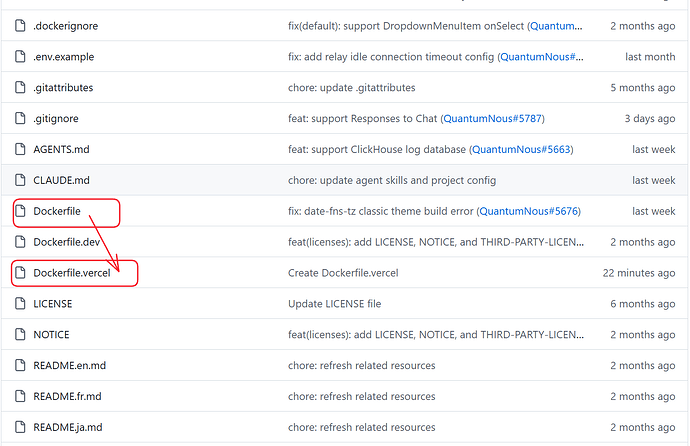The image size is (690, 446).
Task: Open the 'Update LICENSE file' commit message
Action: 334,303
